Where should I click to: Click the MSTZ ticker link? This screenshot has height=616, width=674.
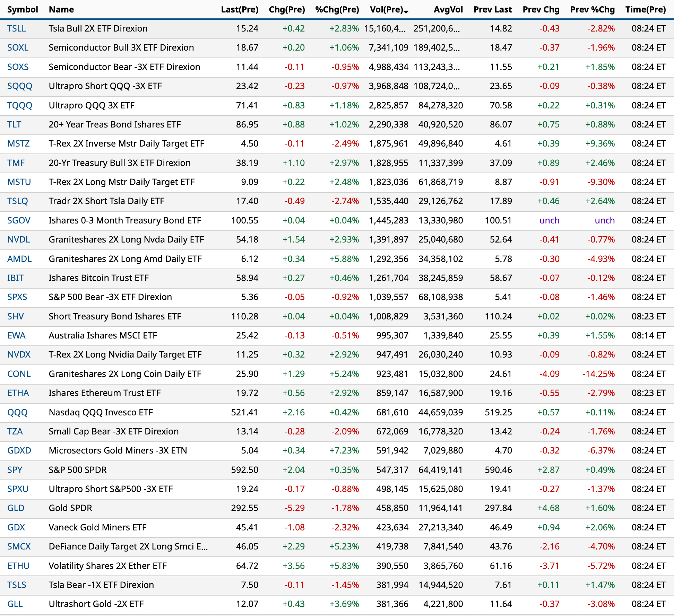click(18, 143)
